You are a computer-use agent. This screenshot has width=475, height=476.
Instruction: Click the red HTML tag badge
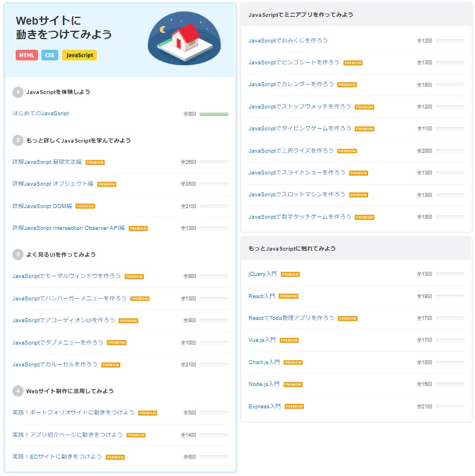tap(27, 55)
